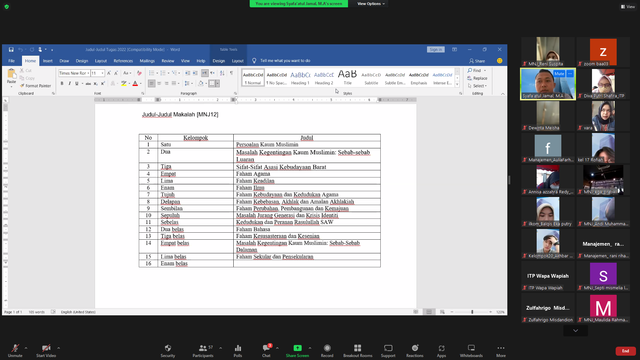The height and width of the screenshot is (360, 640).
Task: Click Tell me what you want to do
Action: point(285,61)
